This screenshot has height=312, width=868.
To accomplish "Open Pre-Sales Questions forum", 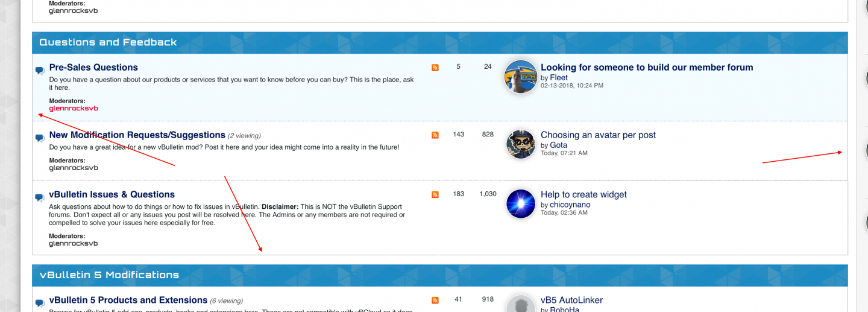I will pos(93,68).
